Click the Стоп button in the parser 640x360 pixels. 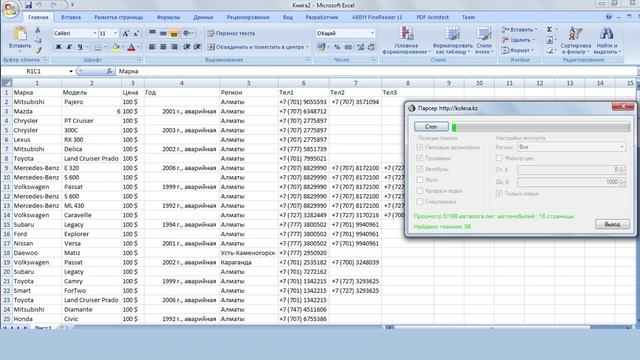point(431,127)
